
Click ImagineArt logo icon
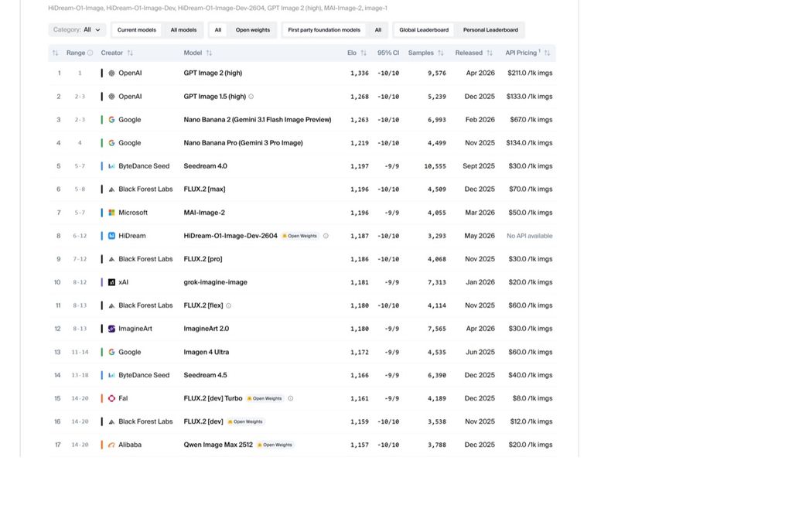111,329
